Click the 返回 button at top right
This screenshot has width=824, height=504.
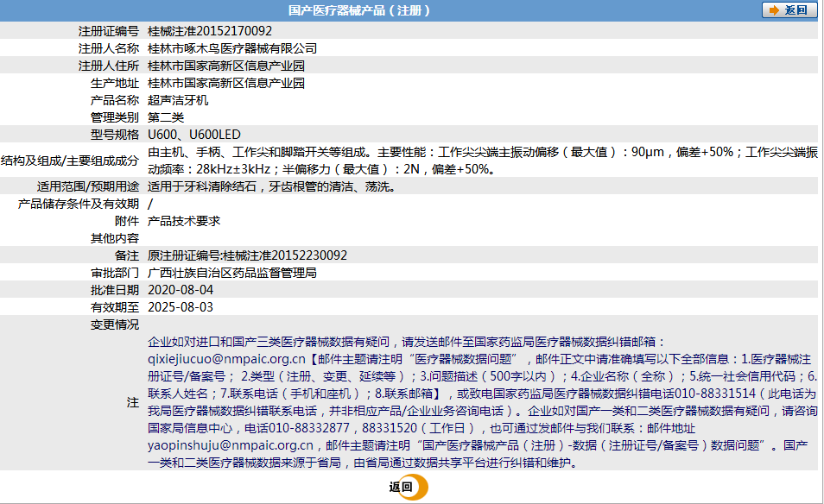pyautogui.click(x=789, y=10)
